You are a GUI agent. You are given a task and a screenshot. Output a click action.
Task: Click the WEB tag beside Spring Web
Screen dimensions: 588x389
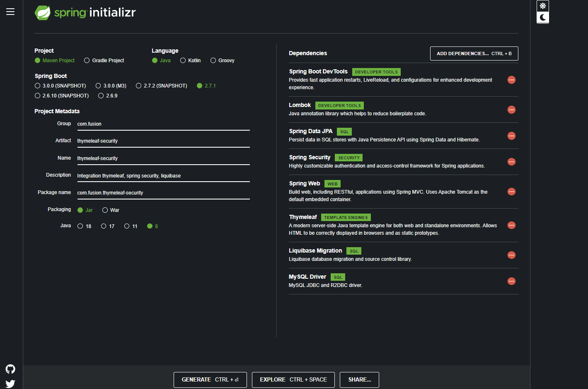(332, 184)
